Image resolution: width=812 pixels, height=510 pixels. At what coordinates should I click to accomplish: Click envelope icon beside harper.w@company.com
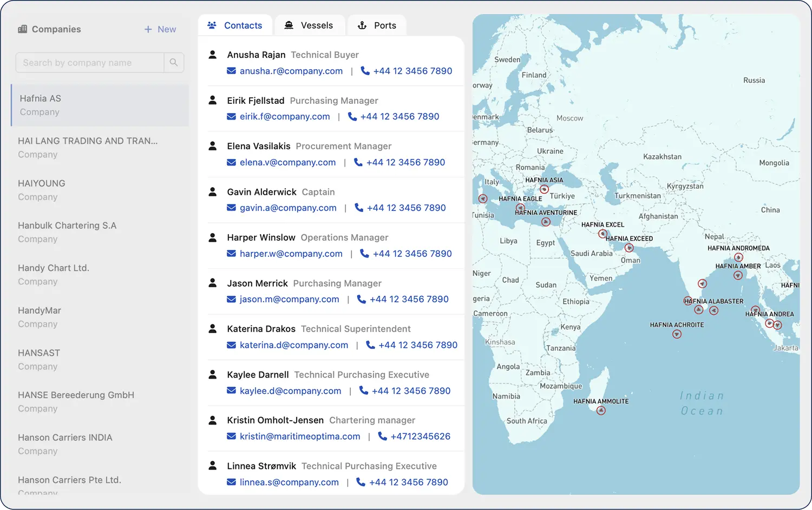coord(231,254)
